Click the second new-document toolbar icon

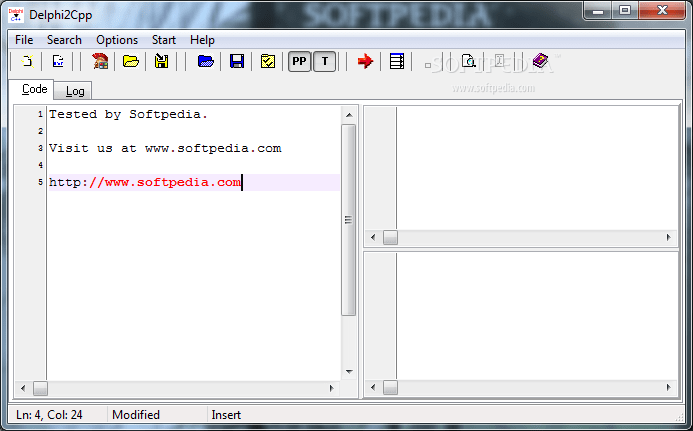pyautogui.click(x=58, y=61)
